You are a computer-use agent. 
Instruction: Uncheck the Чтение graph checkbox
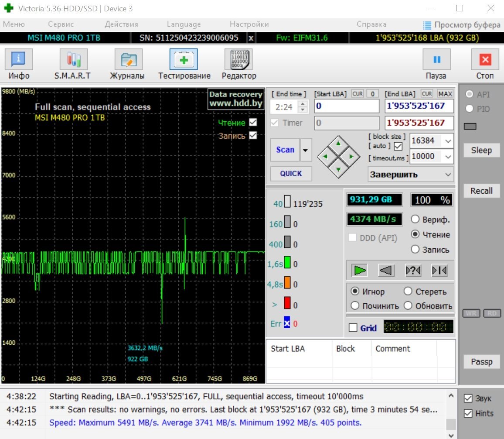tap(253, 123)
